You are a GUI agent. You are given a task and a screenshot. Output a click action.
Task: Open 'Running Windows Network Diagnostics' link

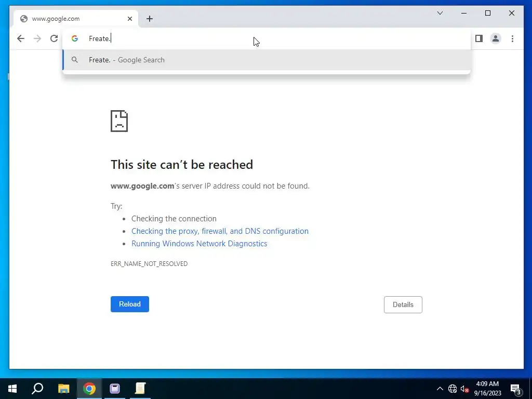click(199, 244)
